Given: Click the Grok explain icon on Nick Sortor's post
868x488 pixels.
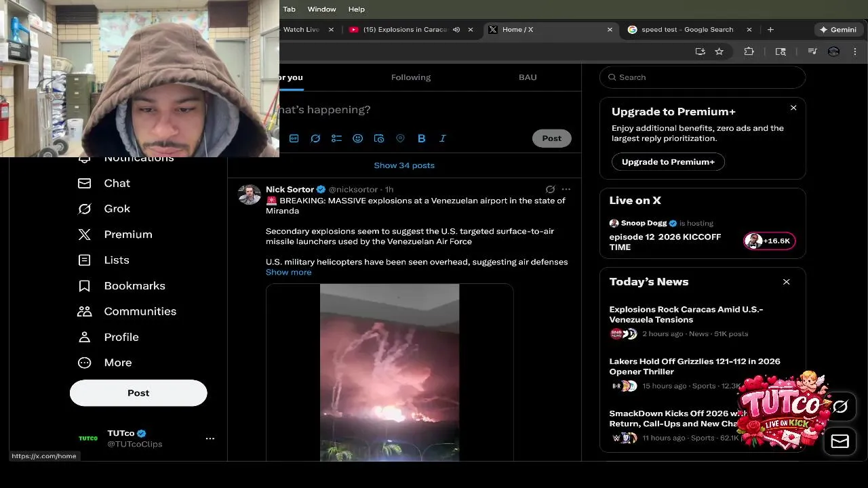Looking at the screenshot, I should pos(550,189).
